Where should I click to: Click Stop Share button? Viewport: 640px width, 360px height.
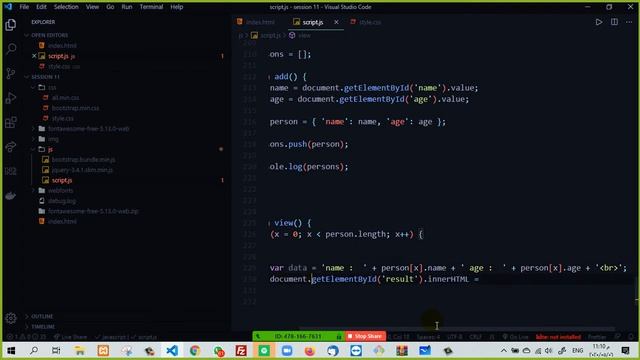click(x=365, y=336)
